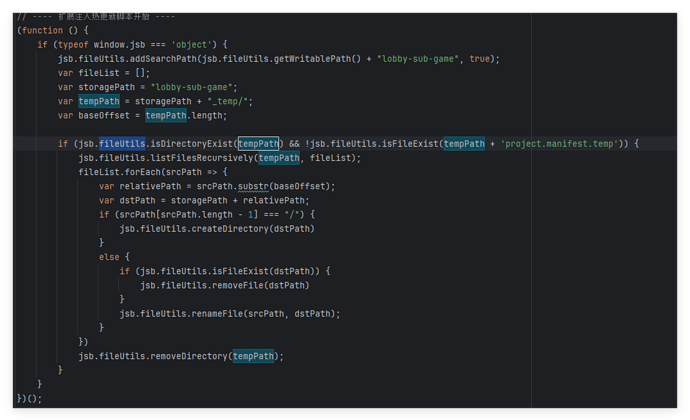Click the relativePath variable declaration
690x420 pixels.
point(147,186)
